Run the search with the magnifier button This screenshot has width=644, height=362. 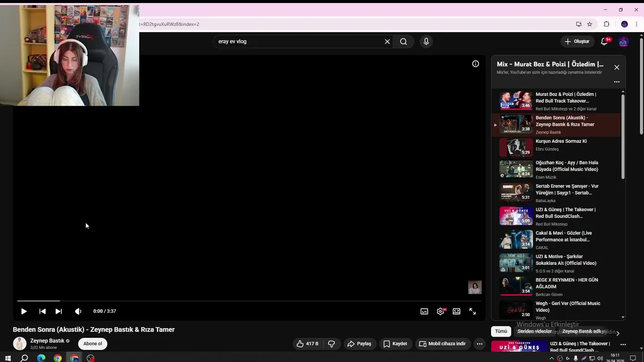click(x=404, y=42)
